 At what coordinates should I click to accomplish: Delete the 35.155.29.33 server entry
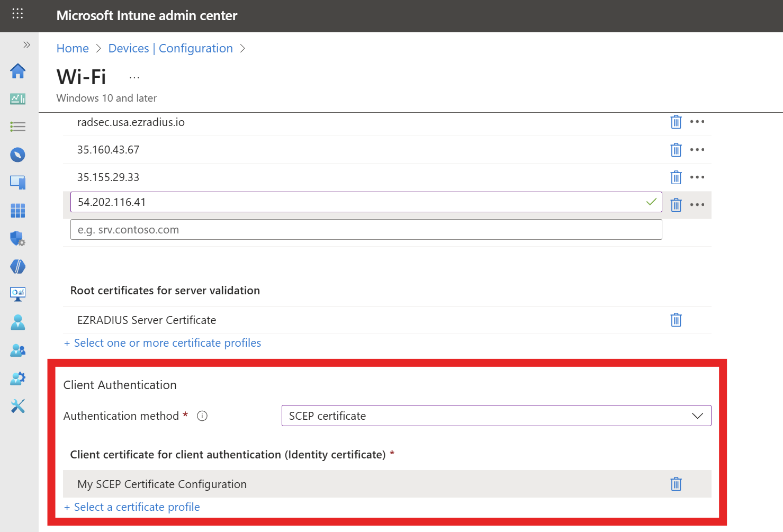tap(676, 177)
